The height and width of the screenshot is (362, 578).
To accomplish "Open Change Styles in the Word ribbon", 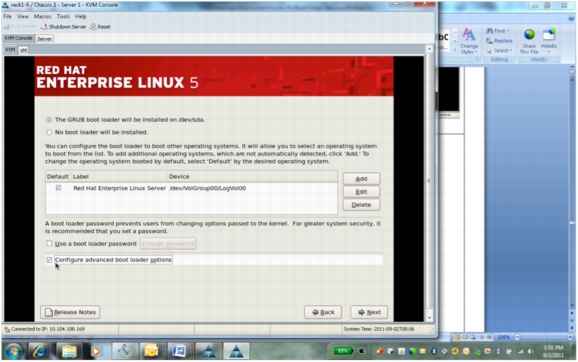I will (x=469, y=41).
